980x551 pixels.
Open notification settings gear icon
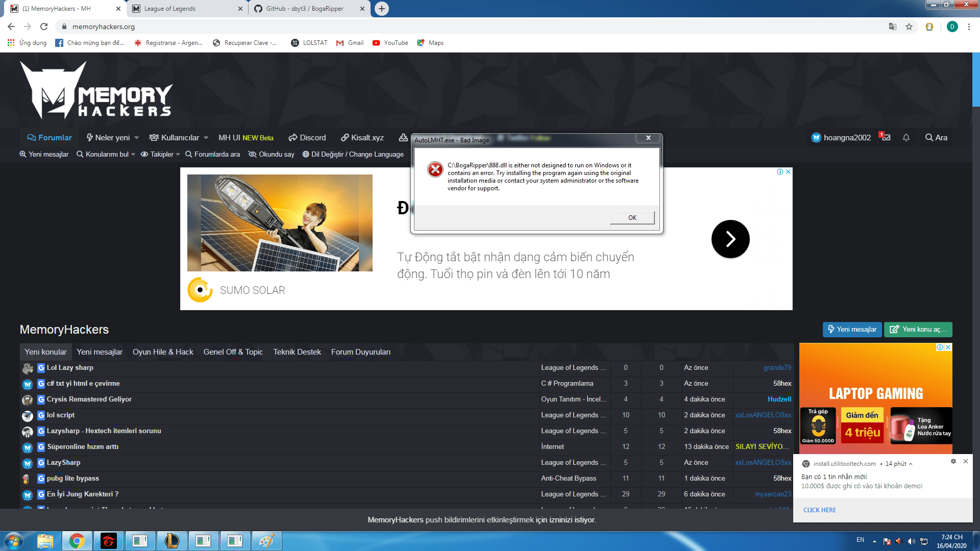click(x=953, y=461)
